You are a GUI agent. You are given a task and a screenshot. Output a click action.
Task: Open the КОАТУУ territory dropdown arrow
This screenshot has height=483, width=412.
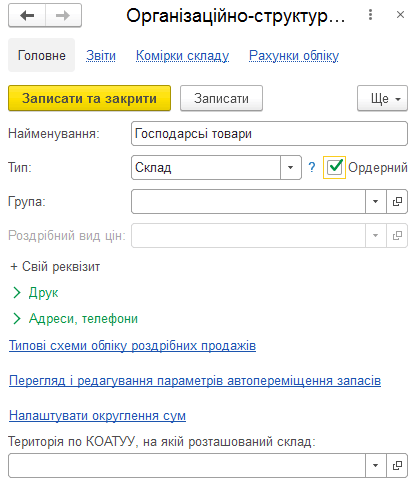click(x=376, y=465)
